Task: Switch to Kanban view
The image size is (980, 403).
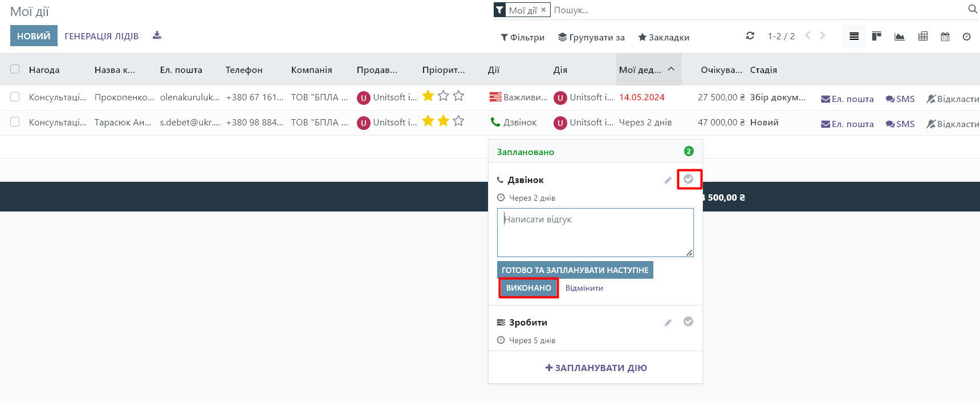Action: click(877, 36)
